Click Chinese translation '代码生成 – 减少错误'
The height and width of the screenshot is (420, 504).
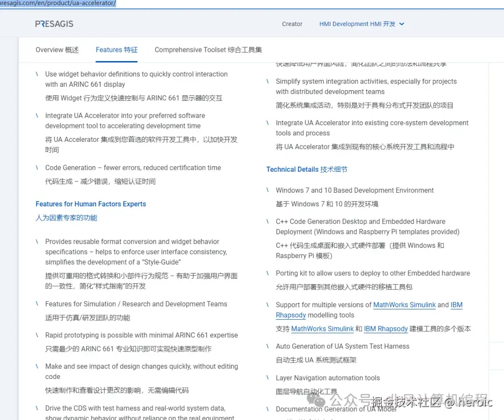coord(100,182)
